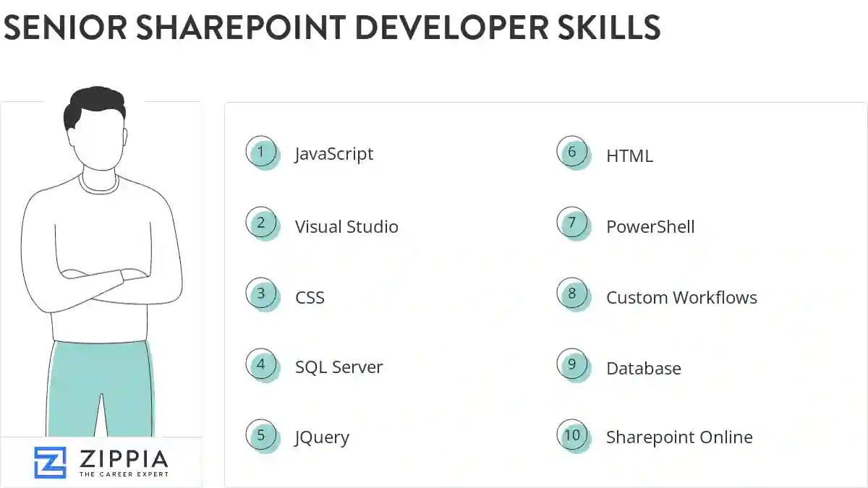Open the Custom Workflows skill entry
This screenshot has height=488, width=868.
click(682, 297)
